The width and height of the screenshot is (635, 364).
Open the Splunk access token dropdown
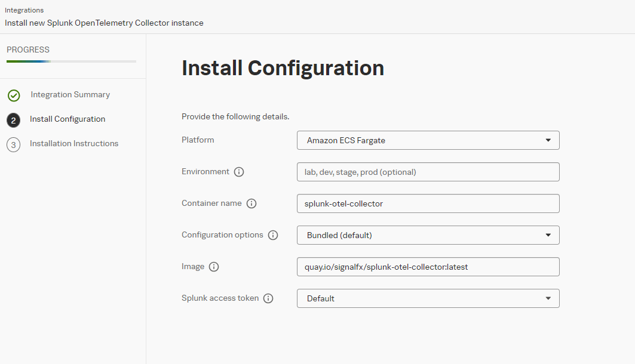click(x=428, y=298)
